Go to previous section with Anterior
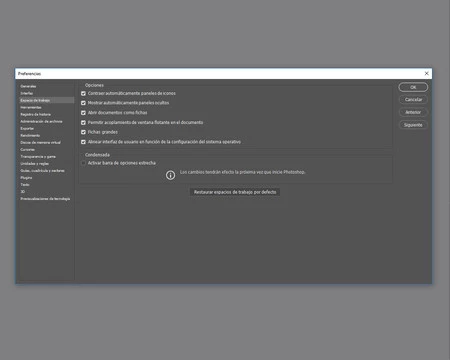This screenshot has height=360, width=450. pyautogui.click(x=413, y=112)
